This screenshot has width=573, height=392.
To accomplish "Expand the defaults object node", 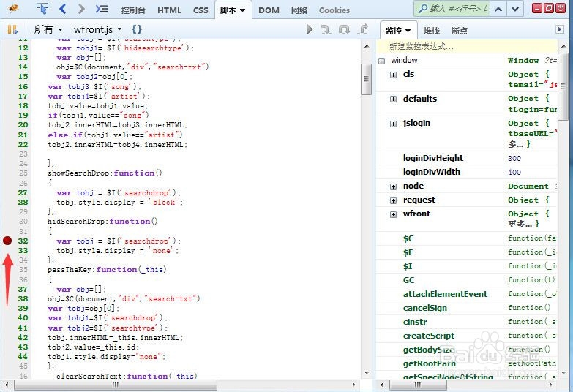I will pos(393,99).
